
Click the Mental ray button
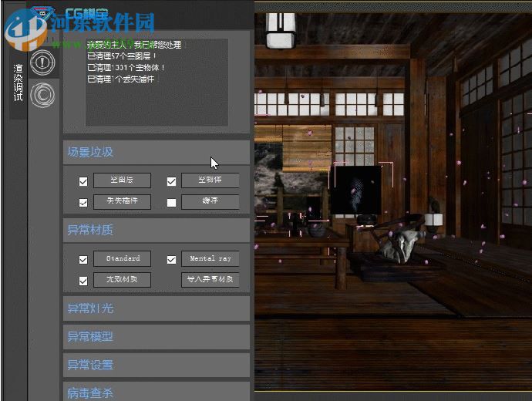(x=210, y=259)
